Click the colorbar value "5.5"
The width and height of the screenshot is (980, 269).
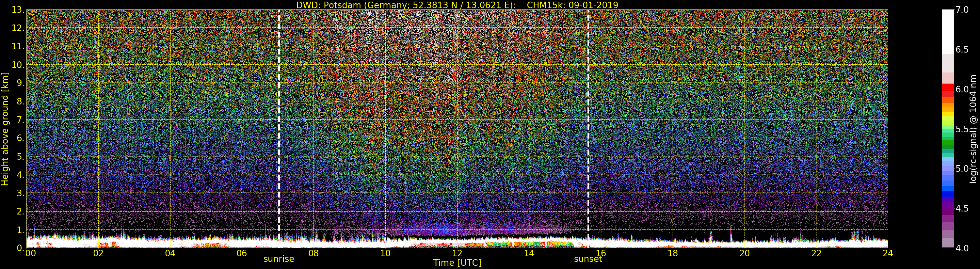[962, 129]
